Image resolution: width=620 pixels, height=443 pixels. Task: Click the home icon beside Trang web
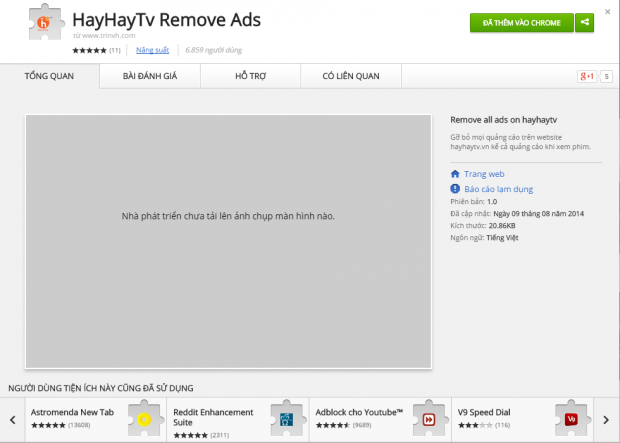(455, 174)
